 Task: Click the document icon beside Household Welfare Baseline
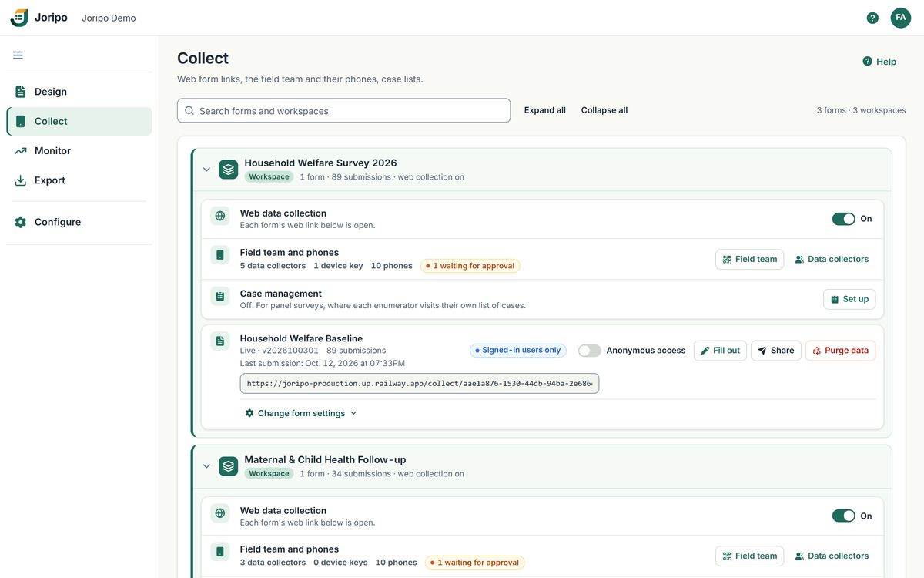coord(220,341)
